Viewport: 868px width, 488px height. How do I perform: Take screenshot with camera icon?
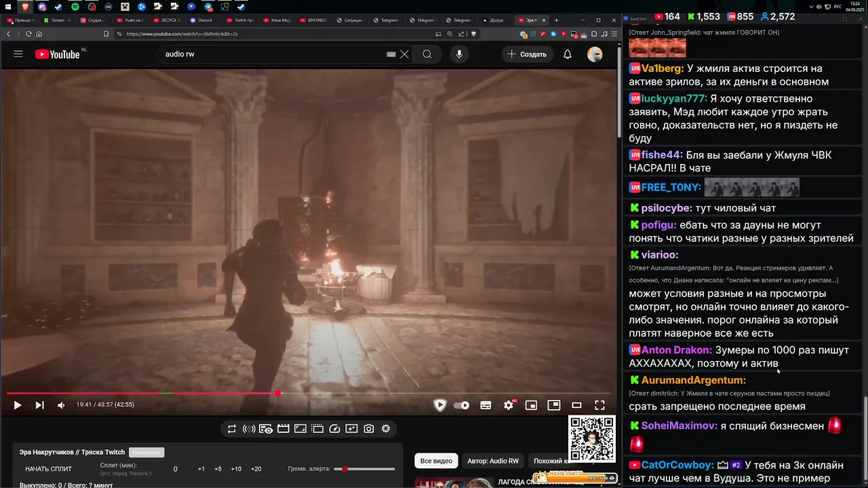369,429
